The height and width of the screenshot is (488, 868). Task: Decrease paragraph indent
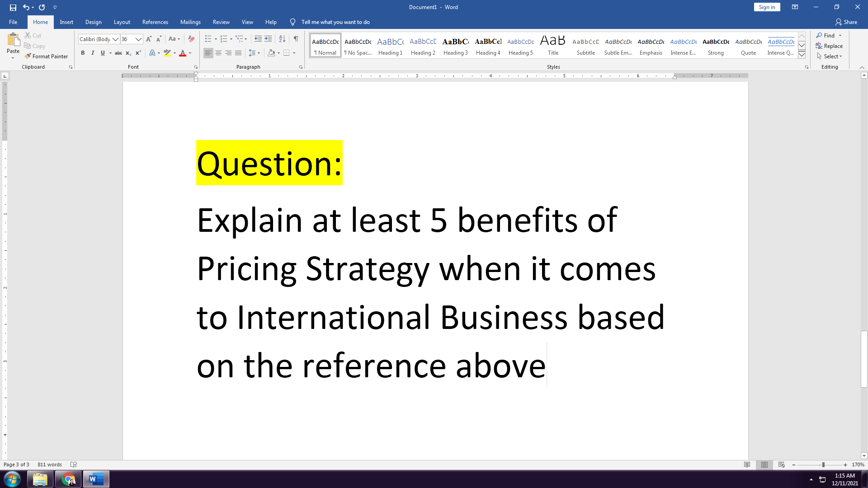click(258, 39)
